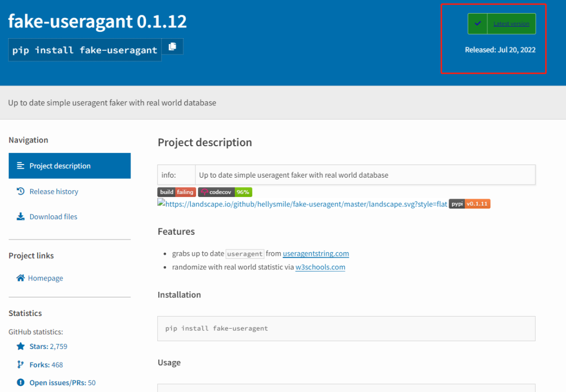Click the codecov 96% badge
This screenshot has width=566, height=392.
click(225, 192)
